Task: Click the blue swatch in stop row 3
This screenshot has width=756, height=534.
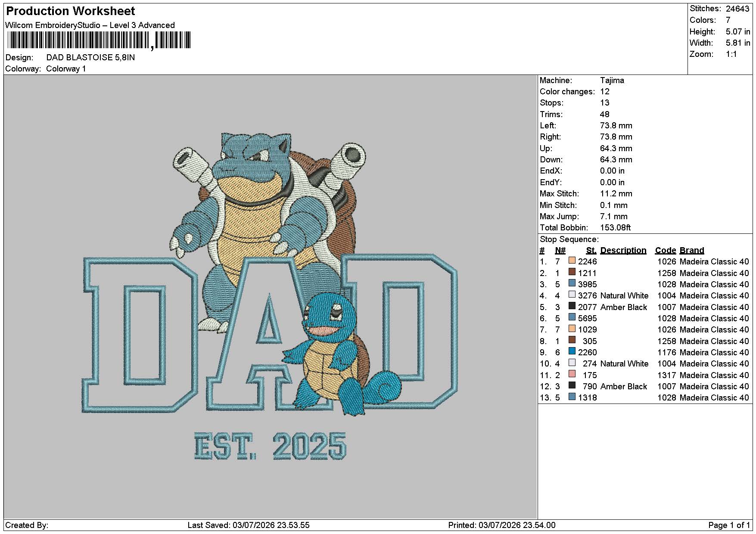Action: coord(572,283)
